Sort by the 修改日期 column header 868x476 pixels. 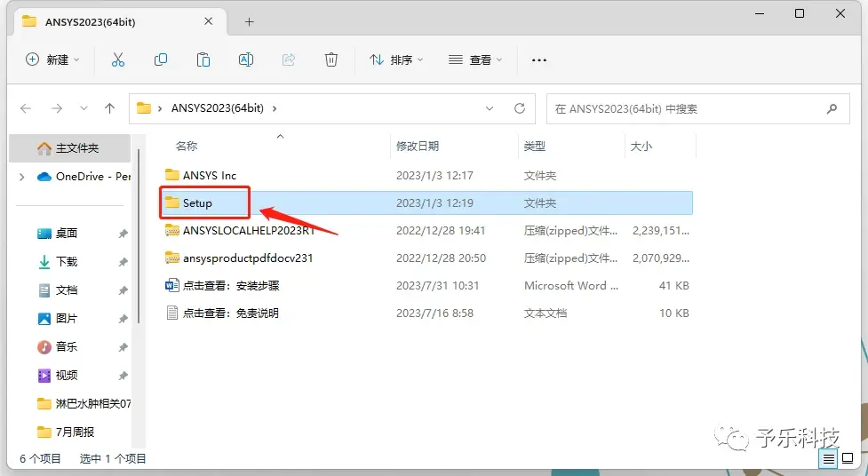418,147
